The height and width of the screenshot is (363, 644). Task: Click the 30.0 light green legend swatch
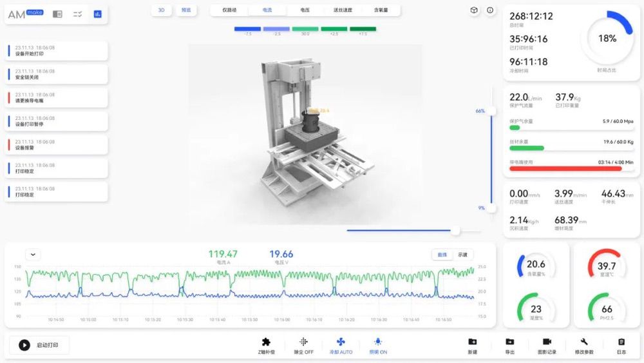(305, 29)
